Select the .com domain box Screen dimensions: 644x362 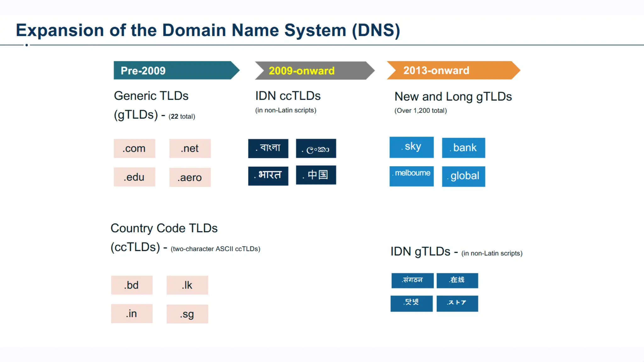pyautogui.click(x=134, y=148)
